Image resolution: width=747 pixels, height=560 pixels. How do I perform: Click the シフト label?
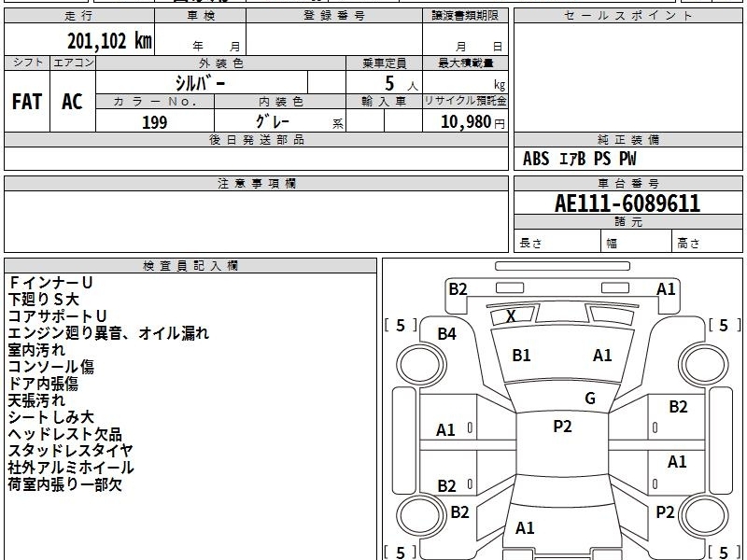tap(27, 63)
